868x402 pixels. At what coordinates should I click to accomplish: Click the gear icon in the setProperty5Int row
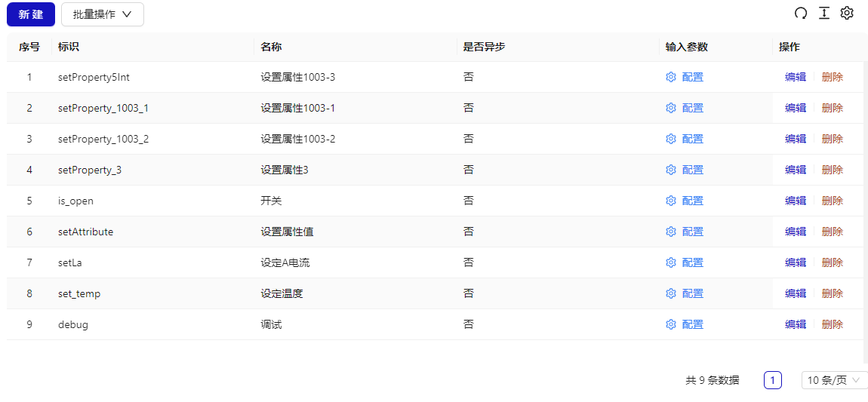click(x=670, y=77)
